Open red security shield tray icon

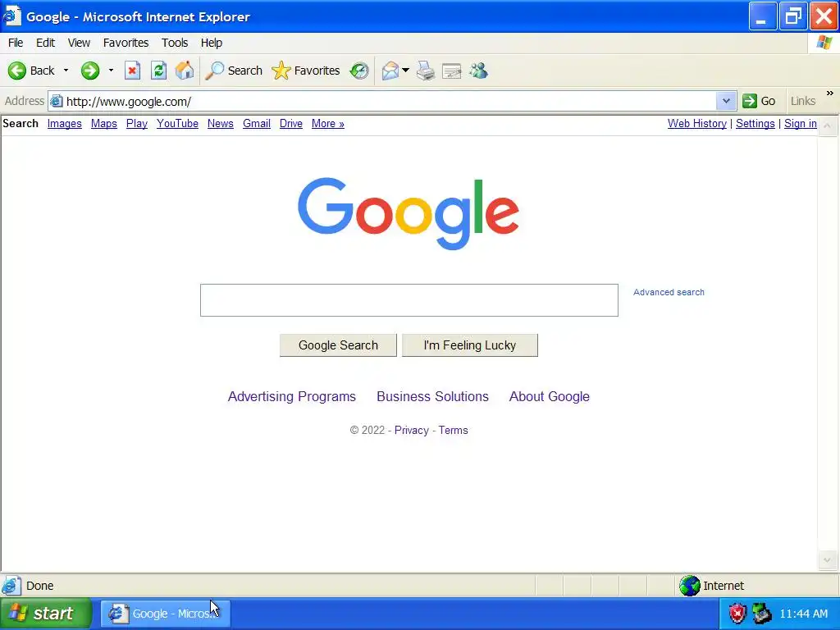pos(737,614)
